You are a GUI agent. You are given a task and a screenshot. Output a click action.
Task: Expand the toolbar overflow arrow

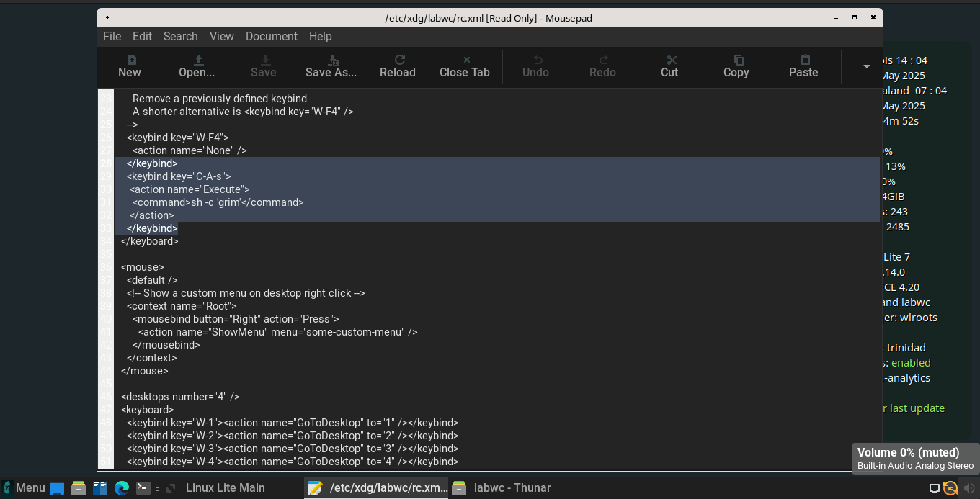(867, 66)
